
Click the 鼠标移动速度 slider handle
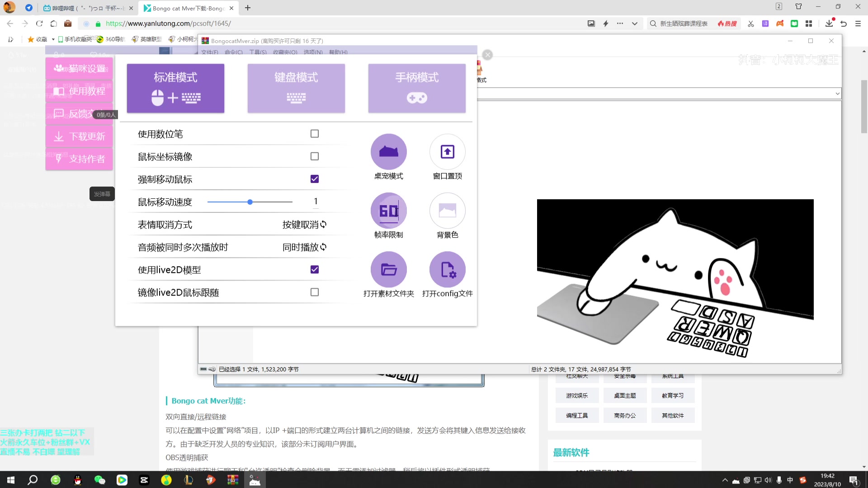click(x=250, y=202)
